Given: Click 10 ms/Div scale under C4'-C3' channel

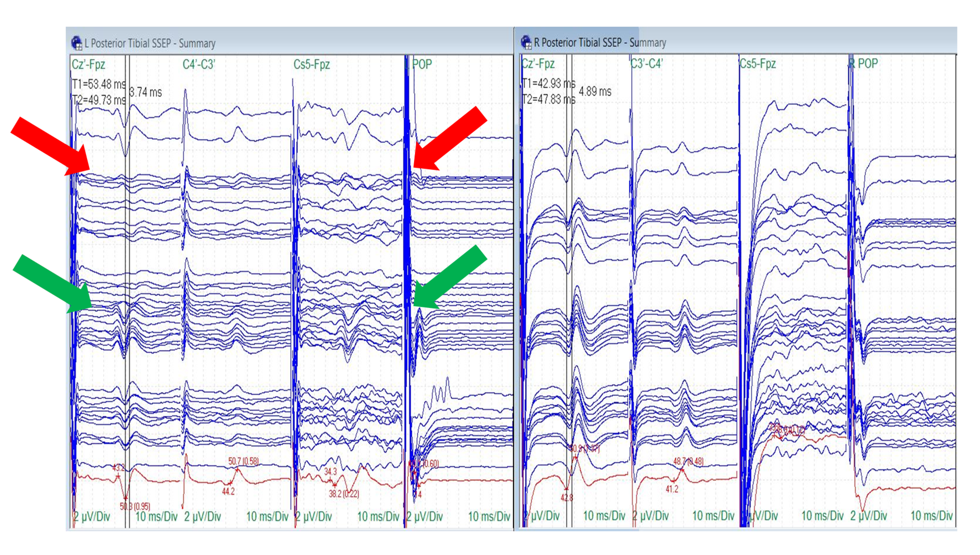Looking at the screenshot, I should coord(267,517).
